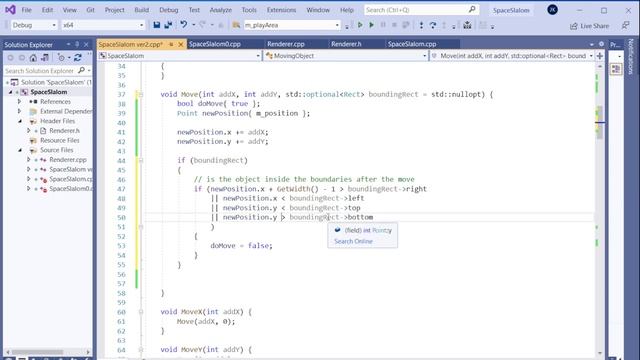
Task: Open the Analyze menu
Action: coord(220,10)
